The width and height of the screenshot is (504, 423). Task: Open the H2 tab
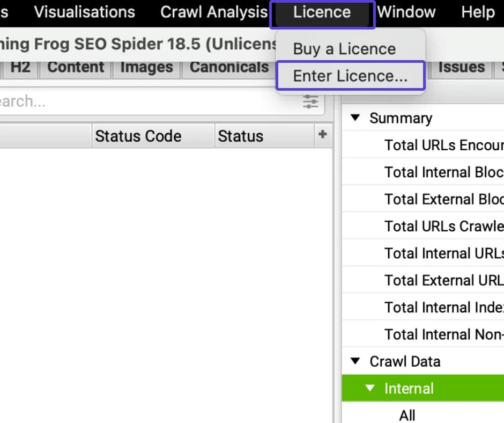tap(20, 67)
